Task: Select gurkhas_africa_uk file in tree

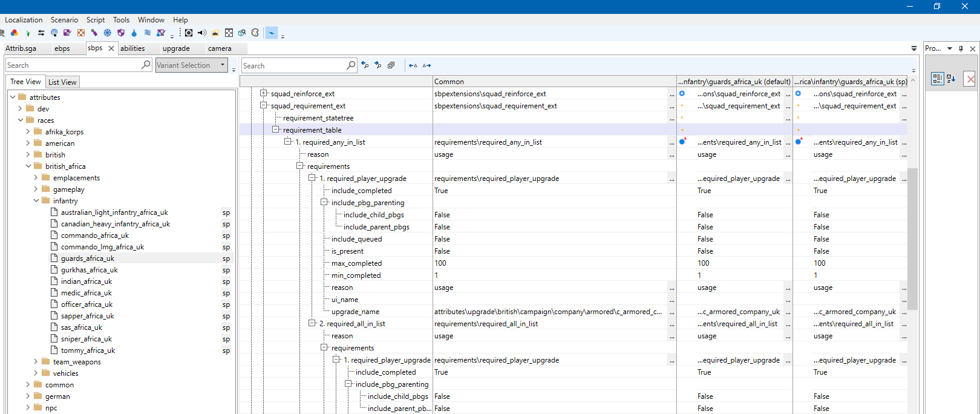Action: (x=89, y=270)
